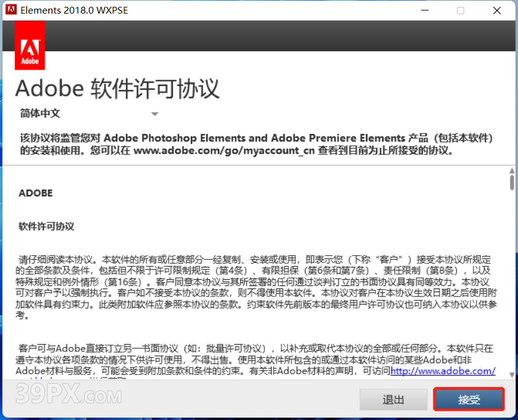Viewport: 518px width, 420px height.
Task: Open the 简体中文 language dropdown
Action: point(89,114)
